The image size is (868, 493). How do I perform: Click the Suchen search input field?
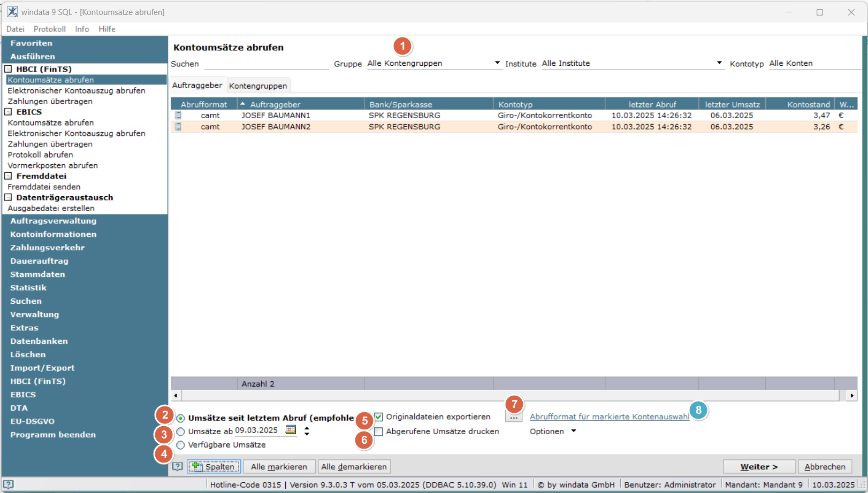coord(267,64)
